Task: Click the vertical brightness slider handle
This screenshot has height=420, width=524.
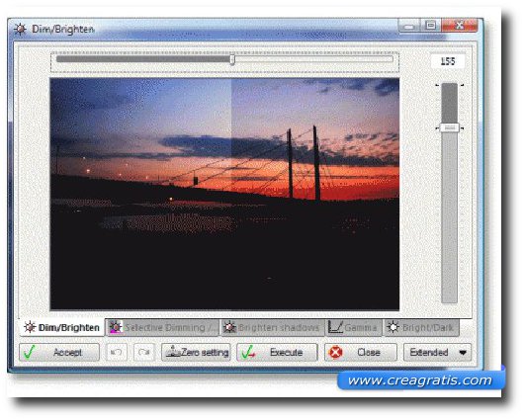Action: 450,127
